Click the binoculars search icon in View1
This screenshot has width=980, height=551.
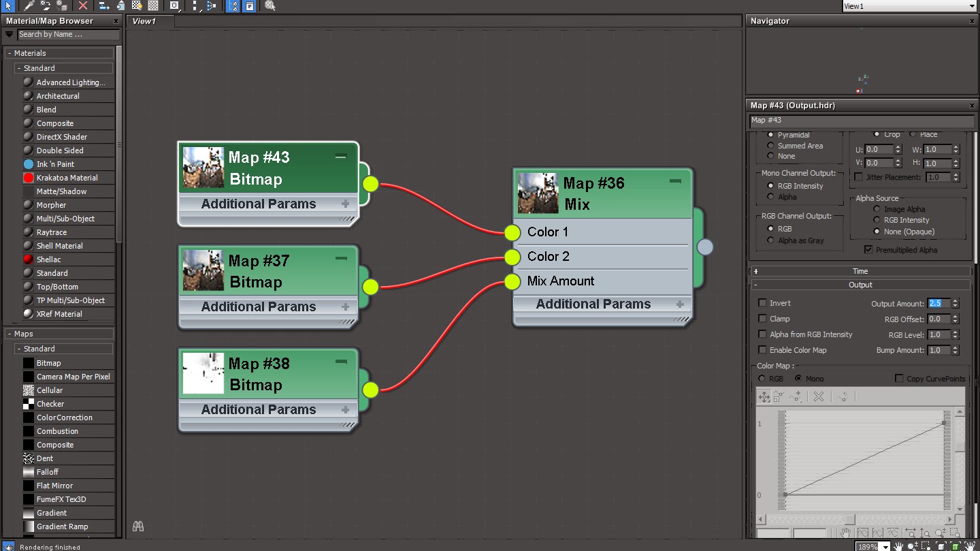point(138,526)
